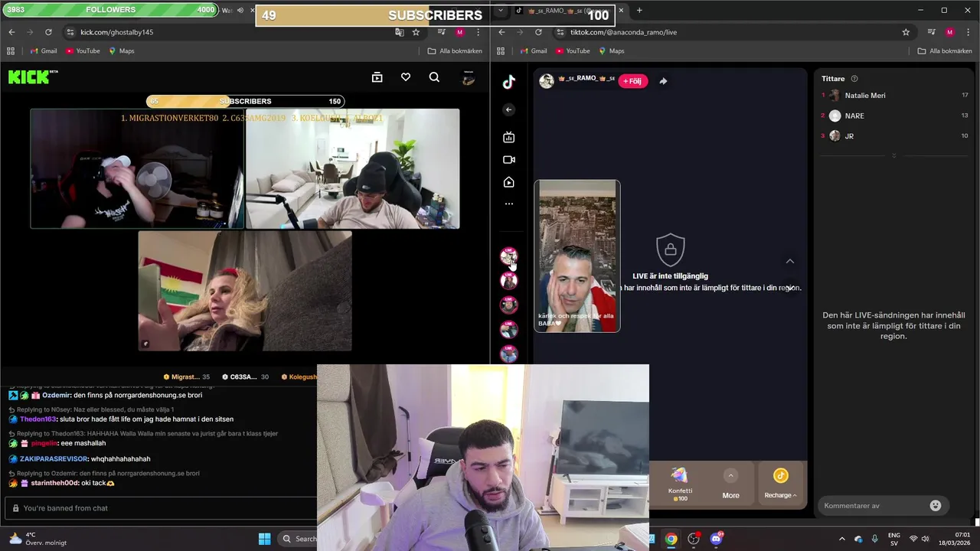980x551 pixels.
Task: Open the emoji picker in comment box
Action: pyautogui.click(x=935, y=506)
